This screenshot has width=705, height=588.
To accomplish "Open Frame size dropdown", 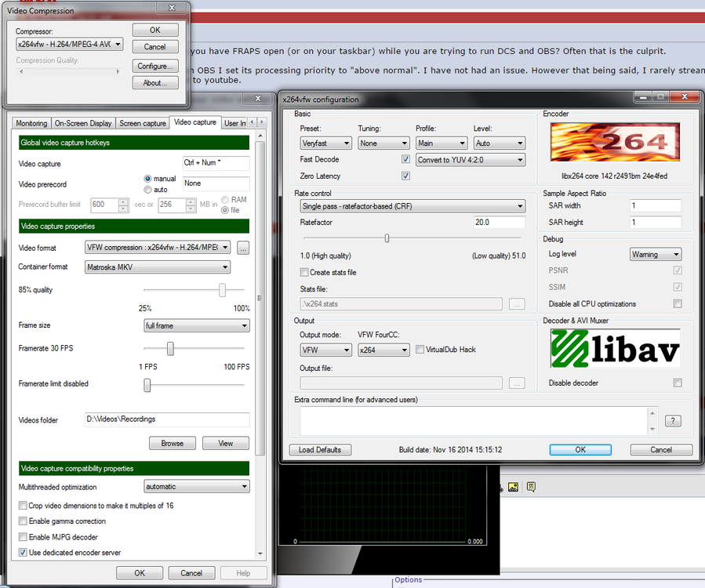I will point(197,325).
